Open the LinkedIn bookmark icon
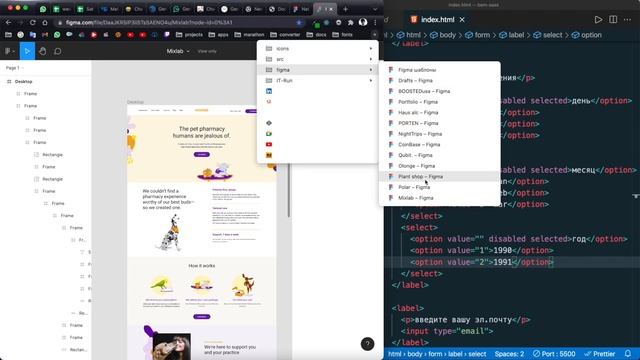This screenshot has height=360, width=640. pos(269,91)
